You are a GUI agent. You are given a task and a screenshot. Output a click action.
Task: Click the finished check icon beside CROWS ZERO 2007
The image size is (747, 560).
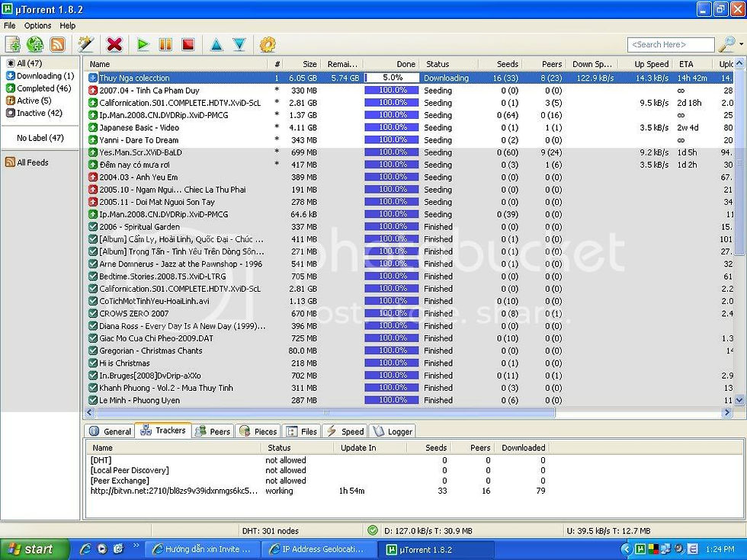point(93,313)
